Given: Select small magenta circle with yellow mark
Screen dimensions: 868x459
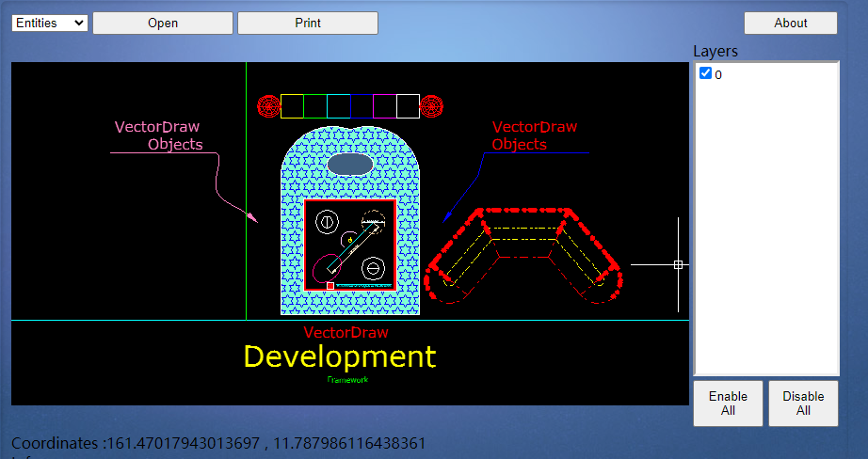Looking at the screenshot, I should (x=350, y=240).
